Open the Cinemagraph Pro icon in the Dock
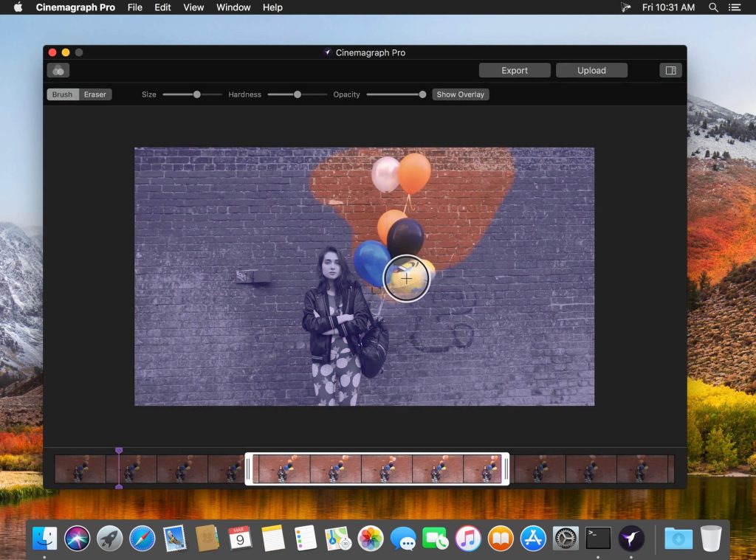The height and width of the screenshot is (560, 756). 630,539
